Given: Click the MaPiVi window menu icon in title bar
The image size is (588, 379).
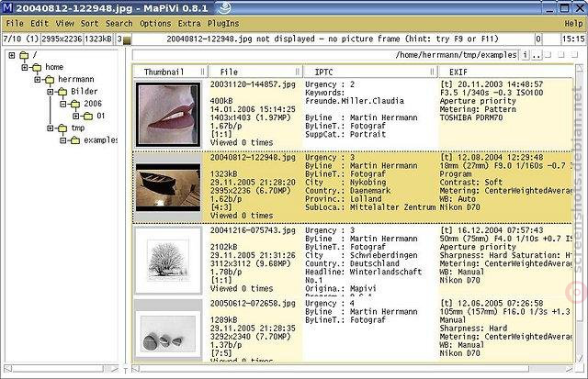Looking at the screenshot, I should pos(7,7).
